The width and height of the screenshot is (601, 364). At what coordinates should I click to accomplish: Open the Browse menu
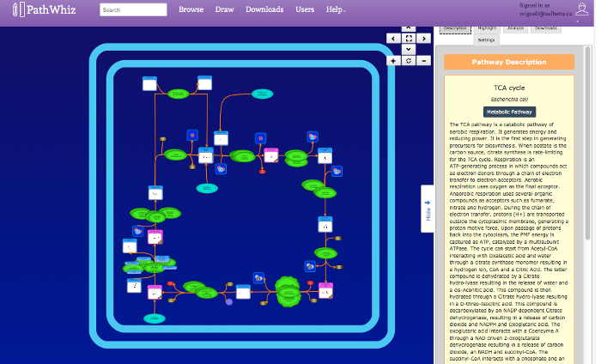click(x=191, y=9)
